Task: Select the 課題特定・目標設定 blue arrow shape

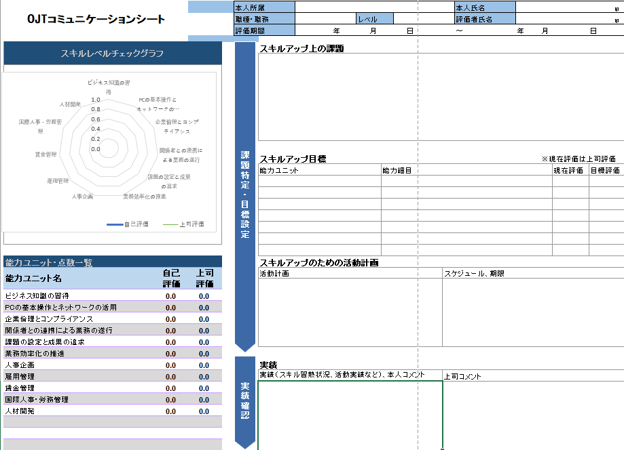Action: (245, 197)
